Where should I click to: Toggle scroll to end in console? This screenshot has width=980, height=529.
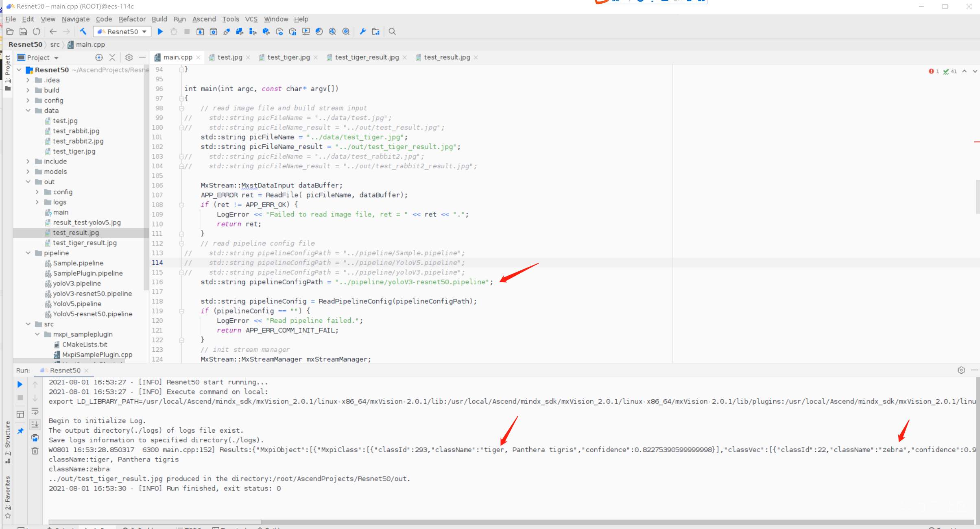(x=35, y=425)
